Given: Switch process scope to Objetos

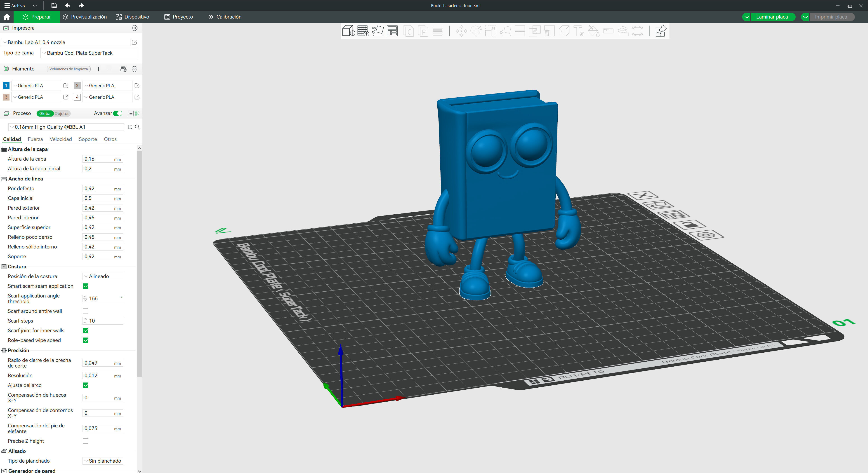Looking at the screenshot, I should pyautogui.click(x=62, y=113).
